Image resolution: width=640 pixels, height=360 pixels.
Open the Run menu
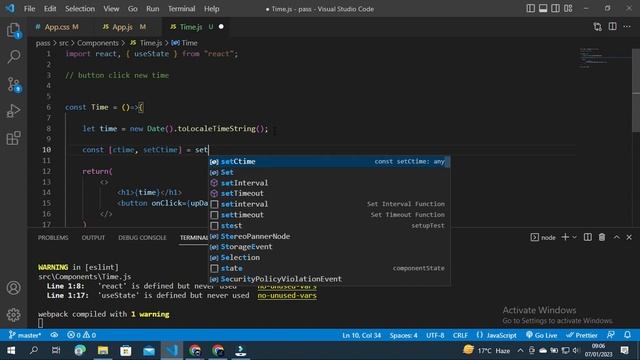(x=153, y=9)
